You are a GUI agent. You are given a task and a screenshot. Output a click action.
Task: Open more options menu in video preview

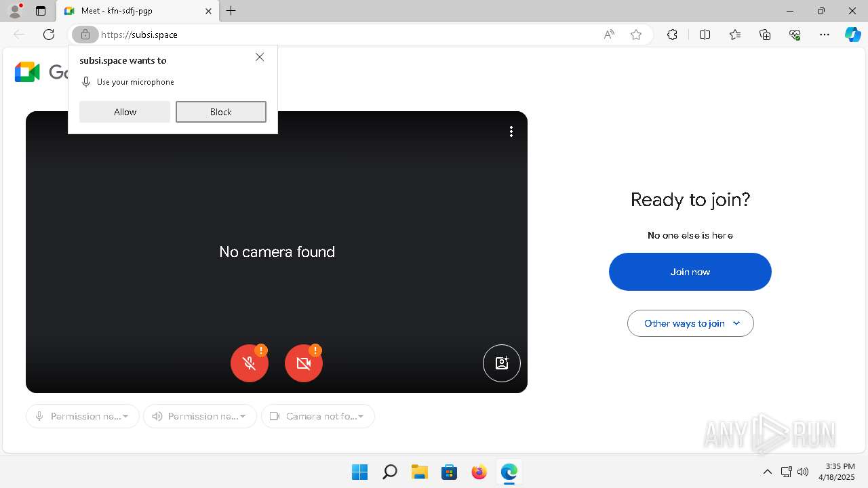pyautogui.click(x=511, y=131)
